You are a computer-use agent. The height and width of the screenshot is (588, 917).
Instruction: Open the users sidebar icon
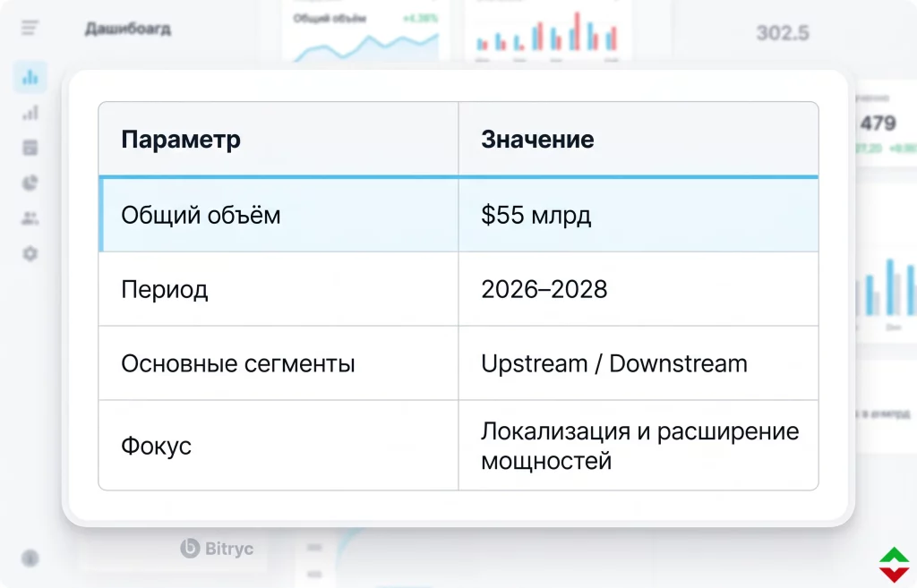point(30,218)
